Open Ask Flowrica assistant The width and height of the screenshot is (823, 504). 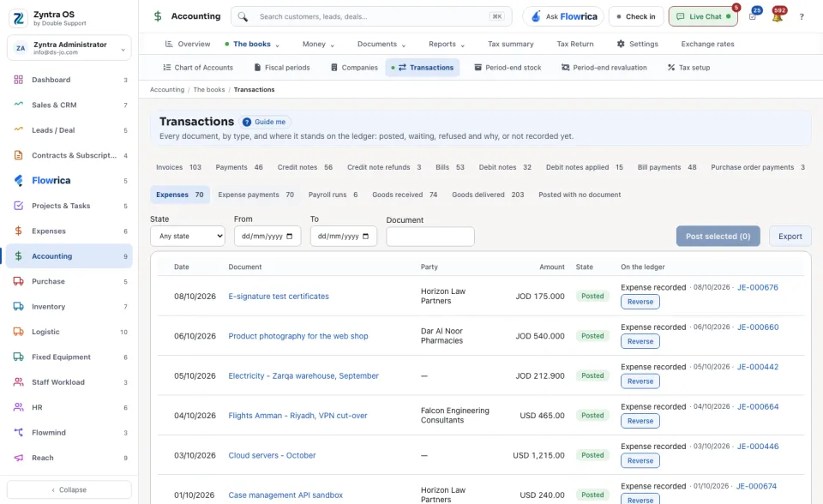(563, 17)
